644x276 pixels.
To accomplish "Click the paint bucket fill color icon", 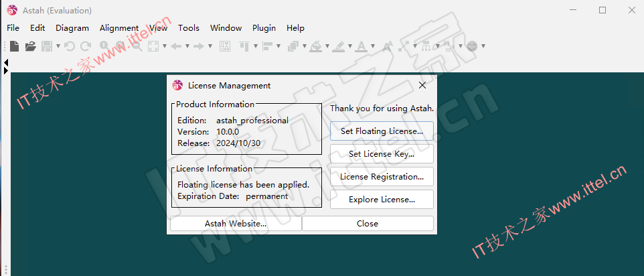I will 315,46.
